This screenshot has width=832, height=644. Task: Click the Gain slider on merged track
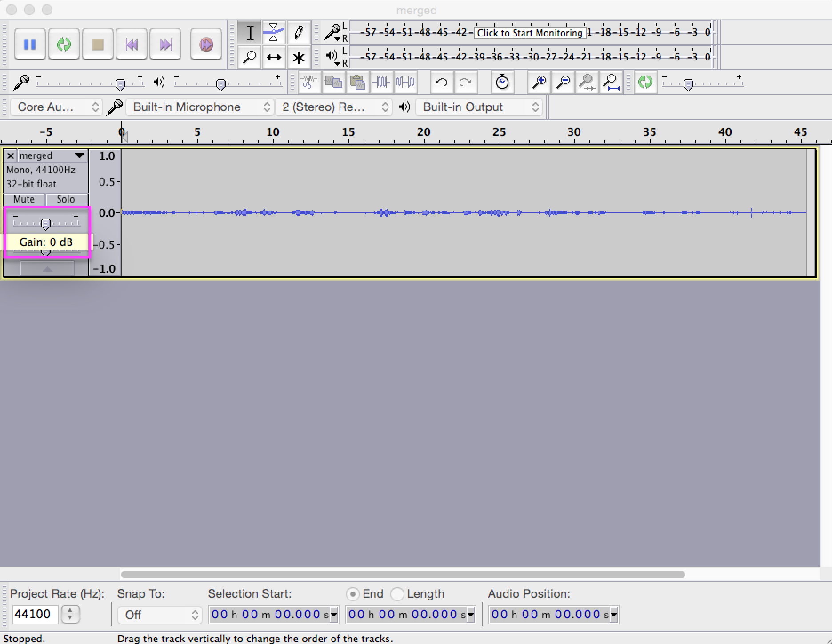(45, 224)
